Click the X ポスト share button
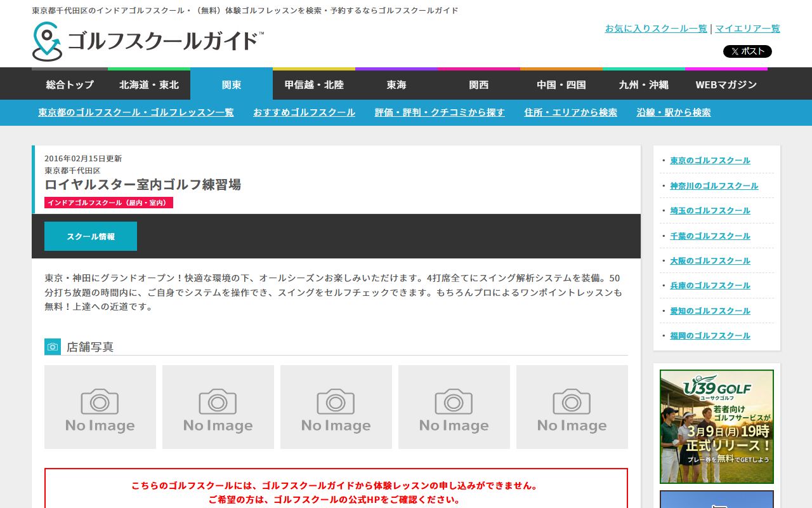Screen dimensions: 812x508 click(x=747, y=51)
